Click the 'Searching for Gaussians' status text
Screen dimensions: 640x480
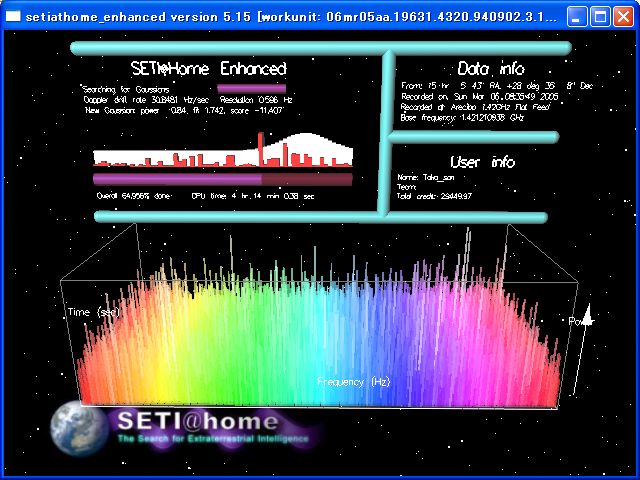click(x=126, y=89)
